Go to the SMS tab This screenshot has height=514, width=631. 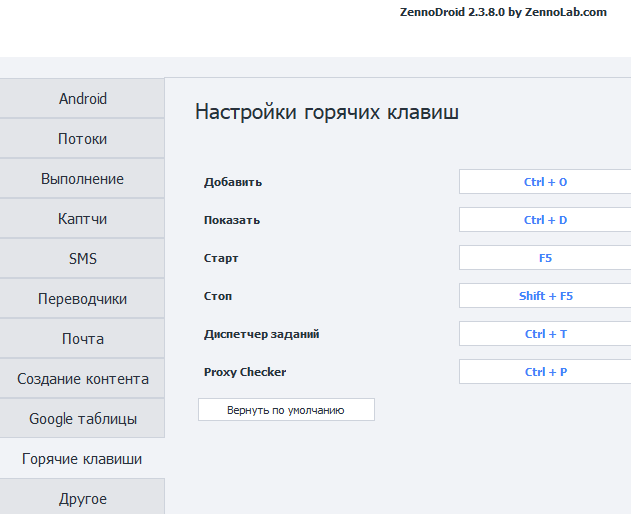tap(82, 259)
